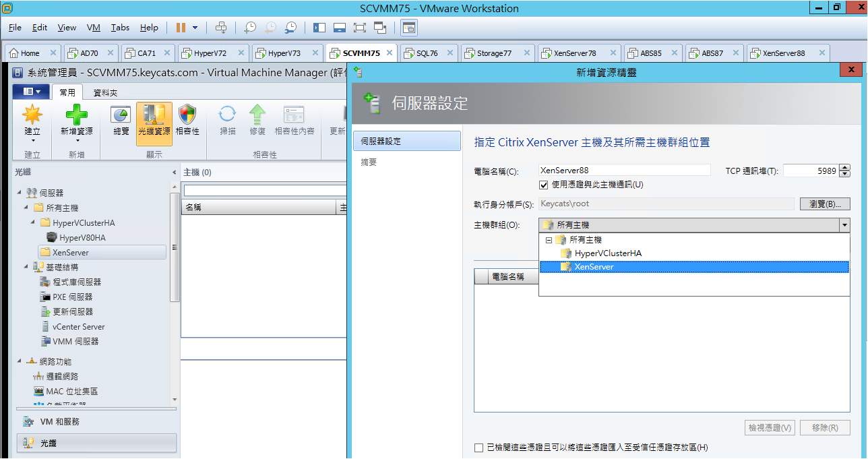The image size is (868, 459).
Task: Toggle 使用憑證與此主機通訊 checkbox
Action: (544, 185)
